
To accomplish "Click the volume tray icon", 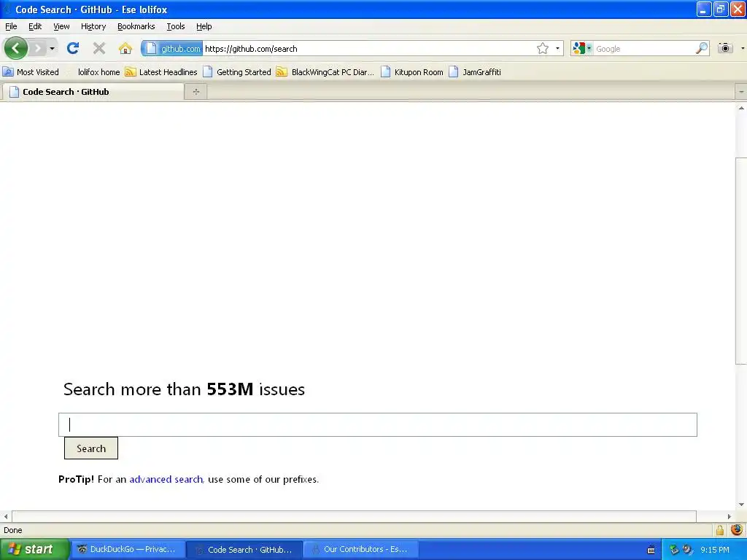I will (687, 550).
